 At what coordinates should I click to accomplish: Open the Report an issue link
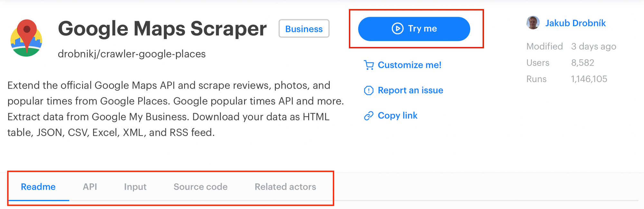point(410,90)
